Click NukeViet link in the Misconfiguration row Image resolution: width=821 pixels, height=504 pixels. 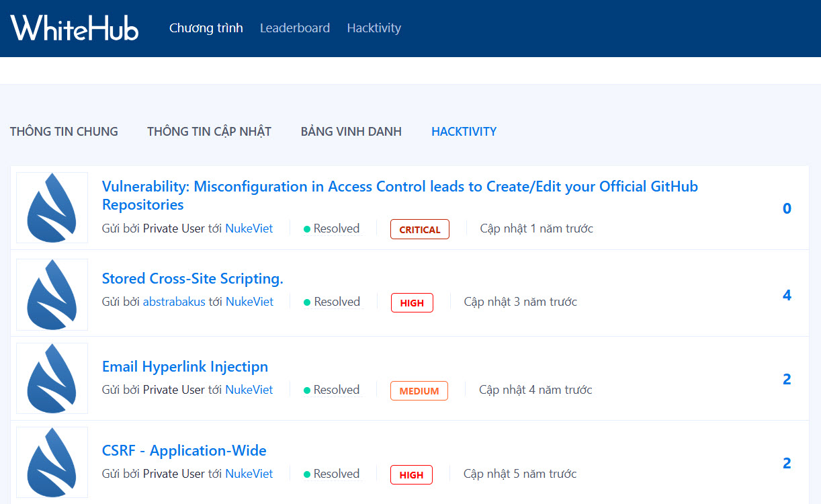[249, 228]
